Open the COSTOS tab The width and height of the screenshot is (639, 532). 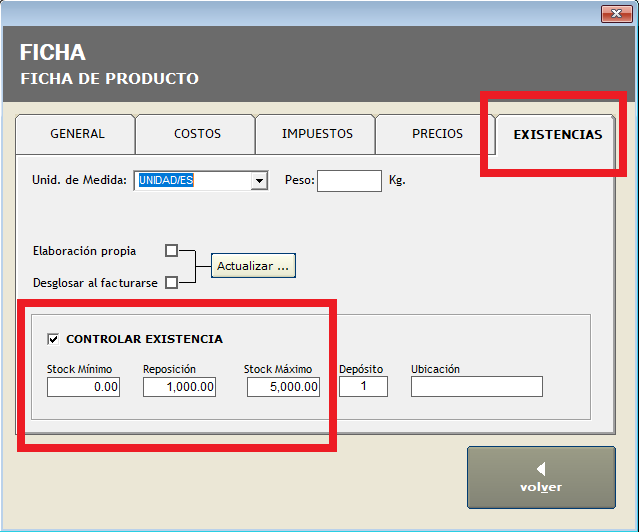coord(197,134)
